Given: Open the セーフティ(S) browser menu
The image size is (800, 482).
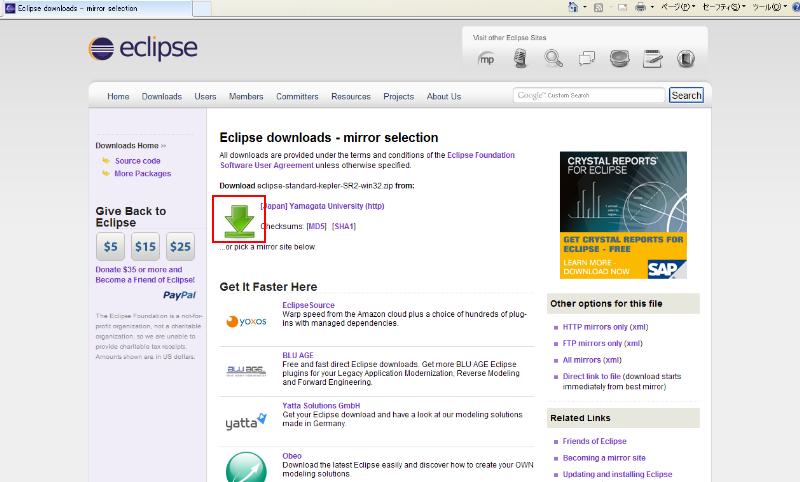Looking at the screenshot, I should pyautogui.click(x=724, y=7).
